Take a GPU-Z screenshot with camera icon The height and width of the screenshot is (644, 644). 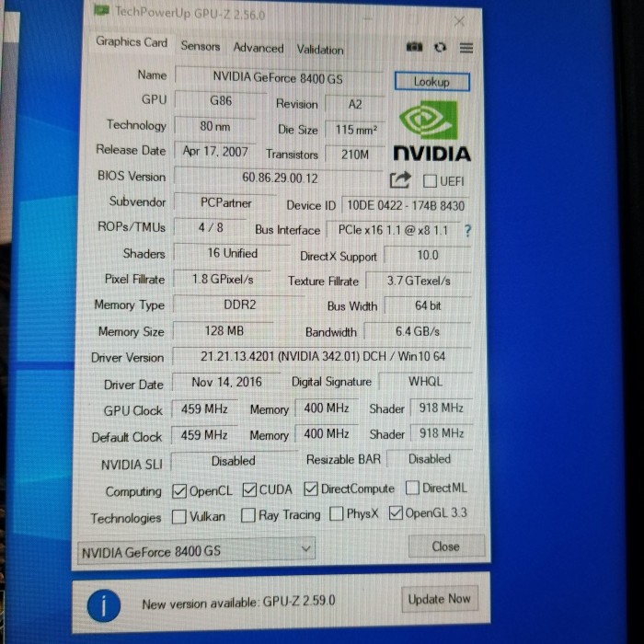pyautogui.click(x=414, y=47)
